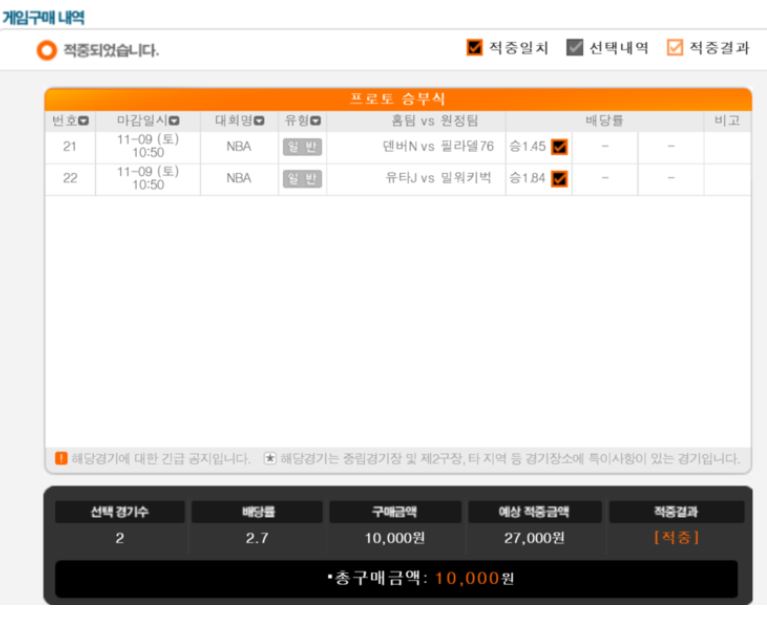
Task: Open the 마감일시 column dropdown arrow
Action: pyautogui.click(x=174, y=120)
